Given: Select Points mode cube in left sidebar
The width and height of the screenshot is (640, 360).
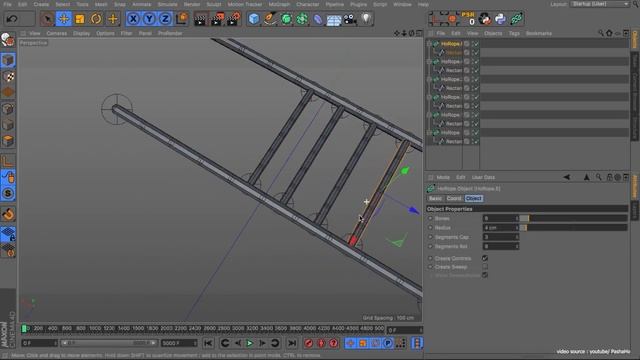Looking at the screenshot, I should point(8,109).
